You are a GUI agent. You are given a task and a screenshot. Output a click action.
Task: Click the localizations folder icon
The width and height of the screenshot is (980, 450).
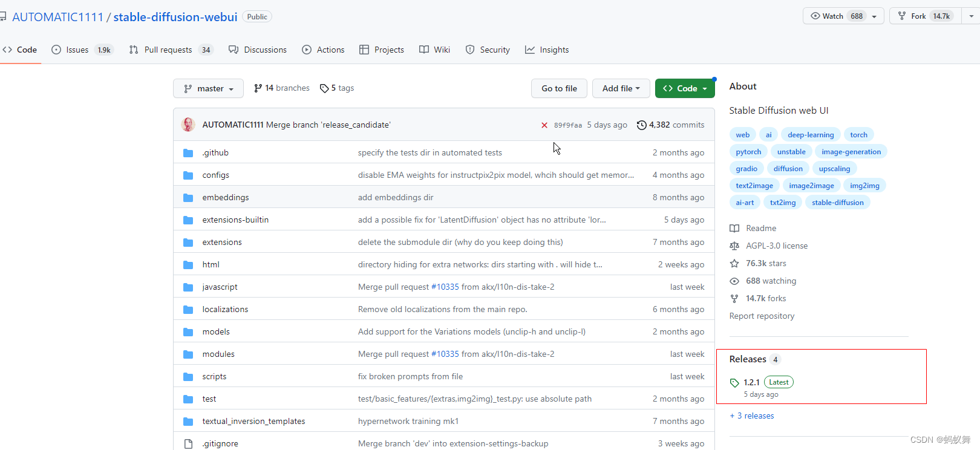click(x=188, y=310)
